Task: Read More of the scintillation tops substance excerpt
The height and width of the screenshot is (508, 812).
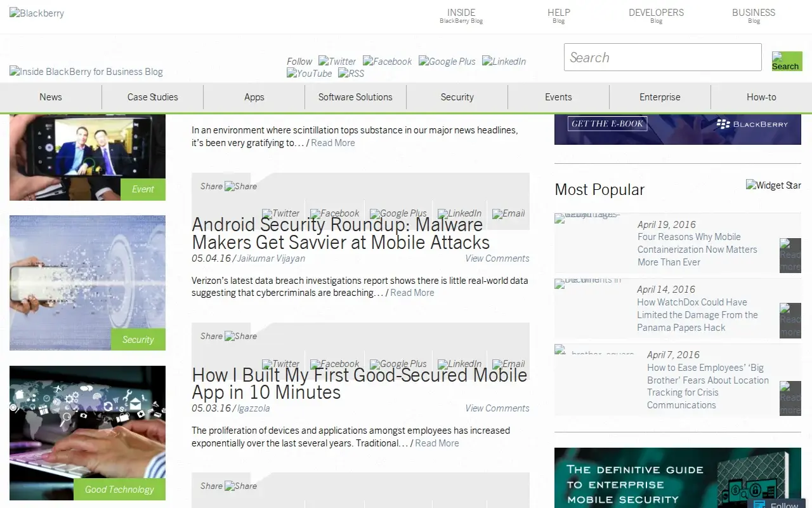Action: 333,143
